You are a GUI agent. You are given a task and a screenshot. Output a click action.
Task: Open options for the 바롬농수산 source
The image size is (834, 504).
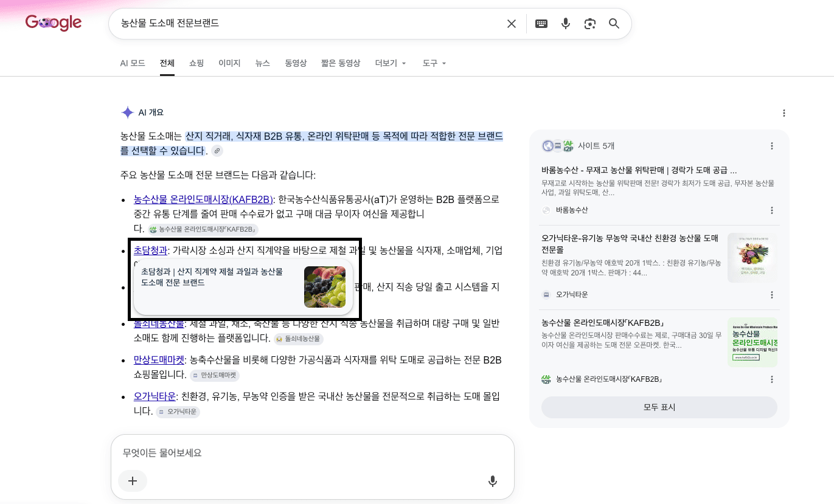[x=772, y=210]
